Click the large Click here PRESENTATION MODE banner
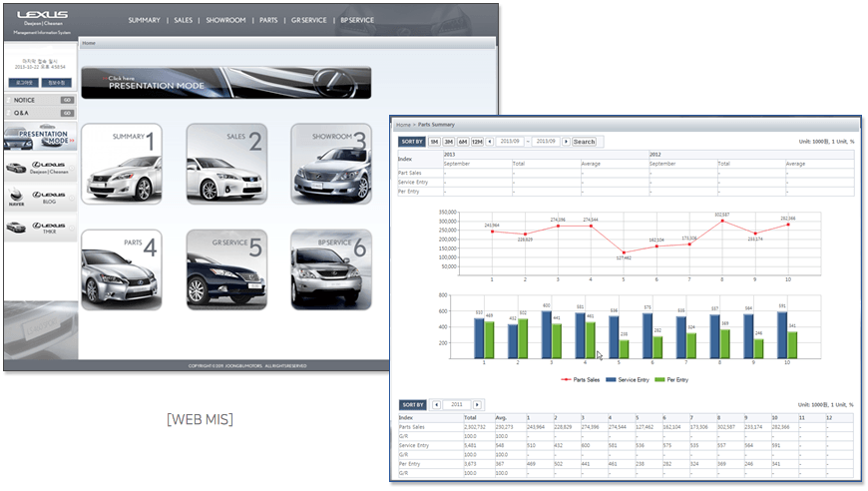Viewport: 868px width, 491px height. pos(225,83)
